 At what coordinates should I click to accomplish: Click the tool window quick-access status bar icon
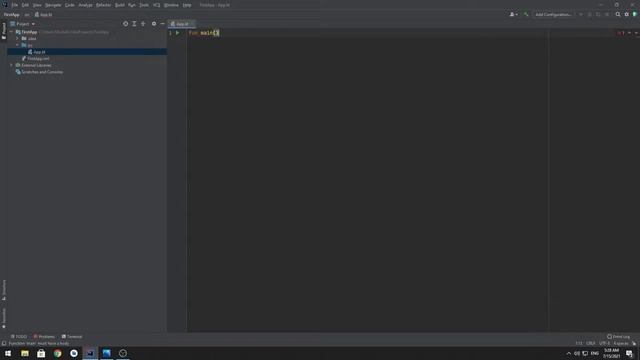[4, 343]
